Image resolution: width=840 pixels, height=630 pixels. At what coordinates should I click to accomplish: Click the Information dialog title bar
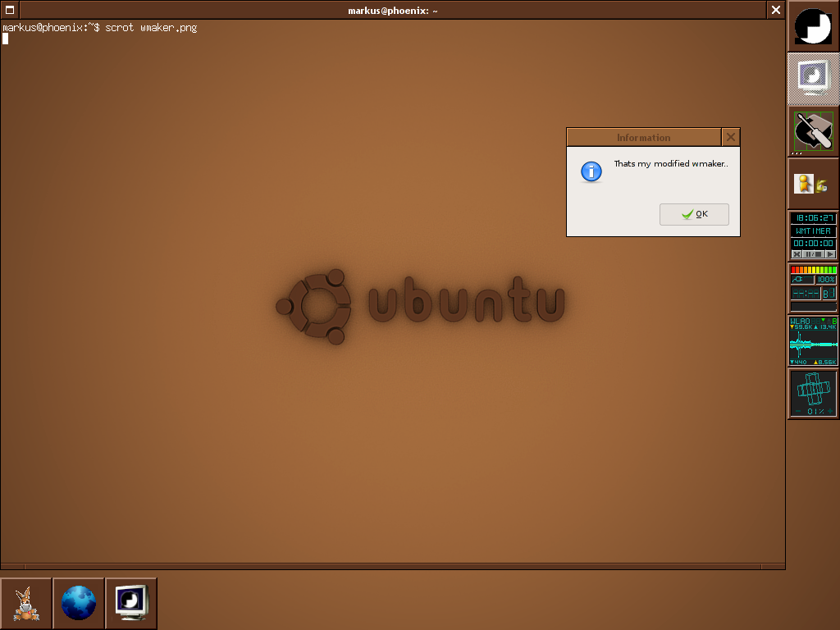[643, 137]
